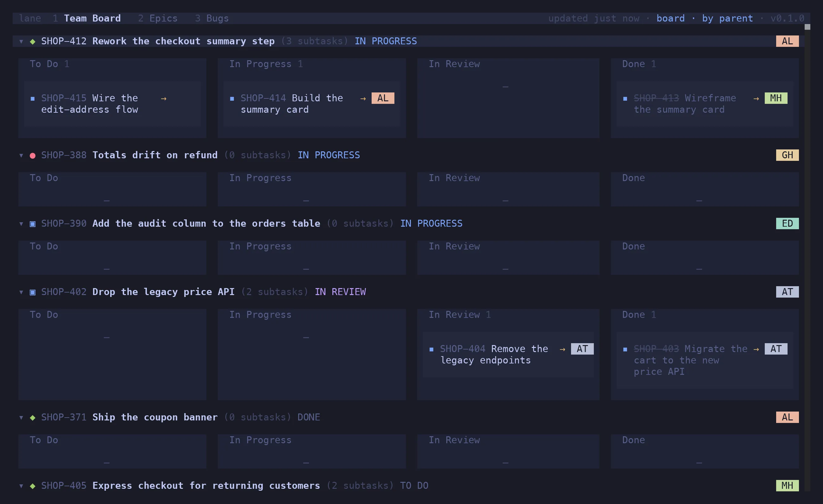Select the SHOP-414 Build the summary card

click(x=311, y=104)
